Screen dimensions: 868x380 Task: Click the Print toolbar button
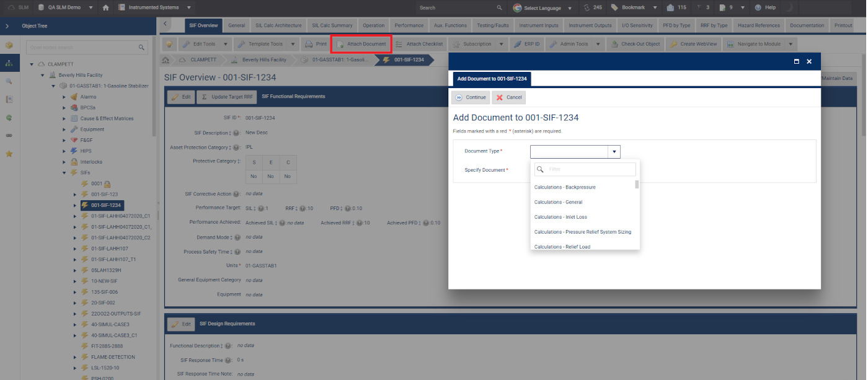coord(316,44)
